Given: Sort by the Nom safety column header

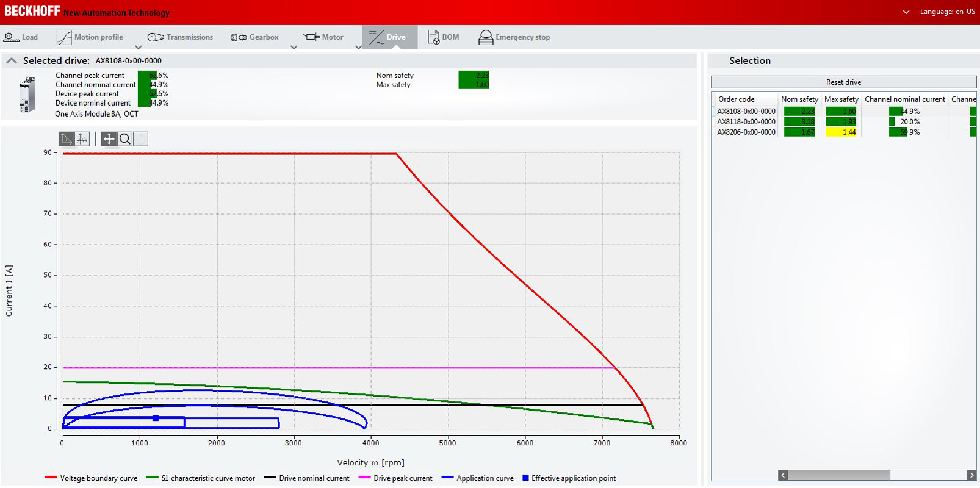Looking at the screenshot, I should (x=799, y=99).
